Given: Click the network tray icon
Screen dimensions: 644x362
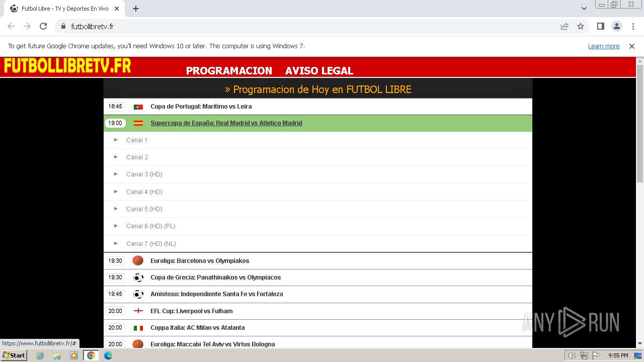Looking at the screenshot, I should 584,355.
